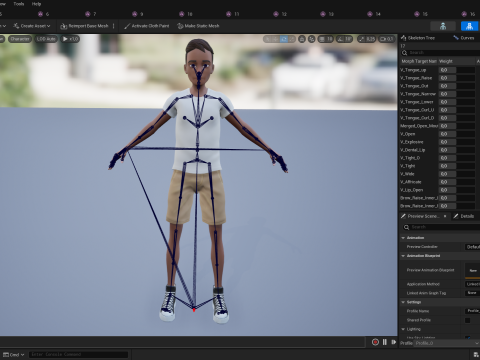Click the save-all icon in status bar
This screenshot has width=480, height=360.
476,355
